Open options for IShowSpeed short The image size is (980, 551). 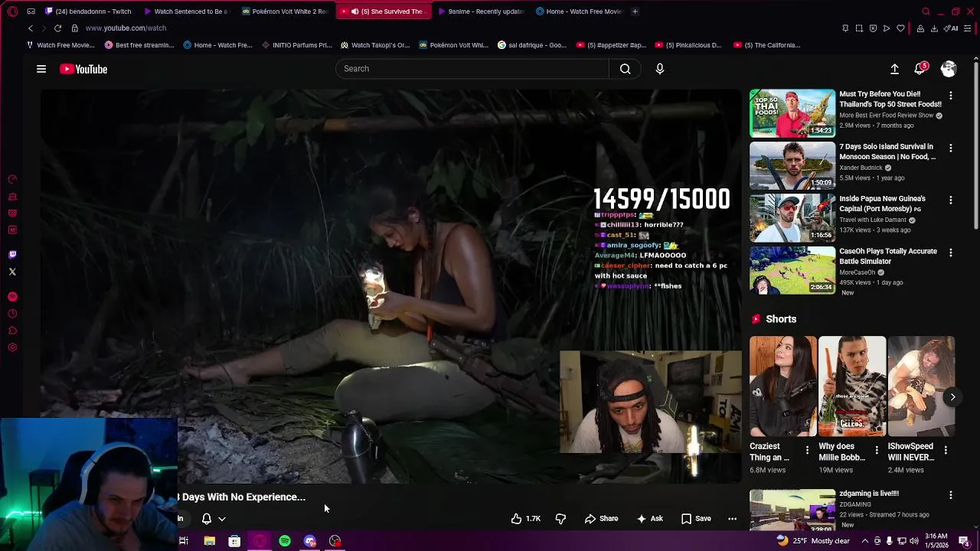coord(946,450)
